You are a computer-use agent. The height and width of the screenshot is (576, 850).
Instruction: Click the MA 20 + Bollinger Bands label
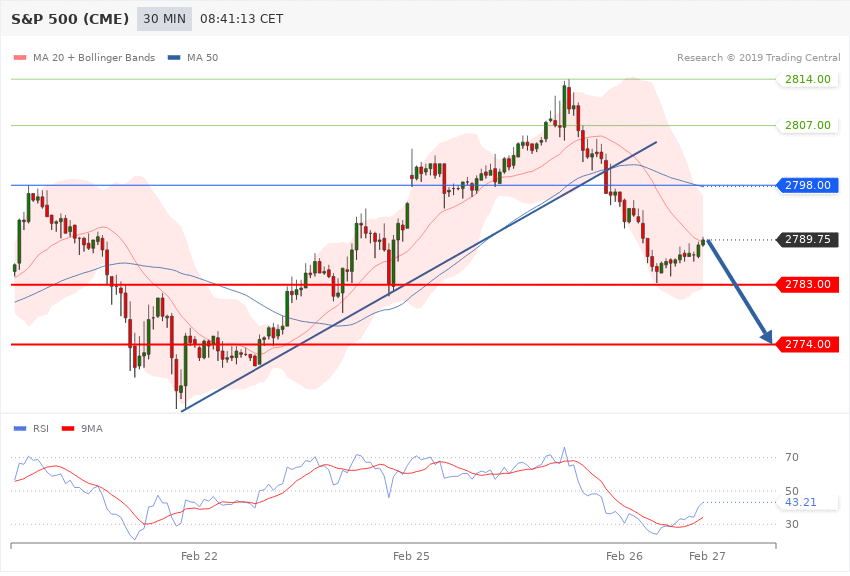[x=94, y=57]
